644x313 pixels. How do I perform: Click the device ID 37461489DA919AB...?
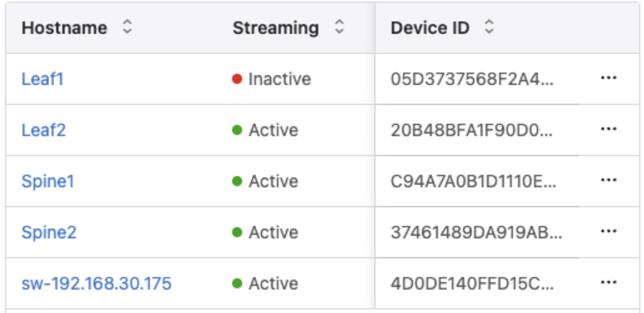[x=476, y=233]
